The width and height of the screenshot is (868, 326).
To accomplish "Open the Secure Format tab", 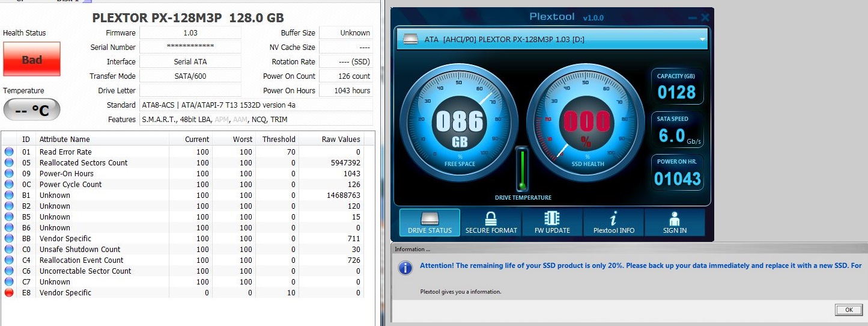I will click(491, 223).
